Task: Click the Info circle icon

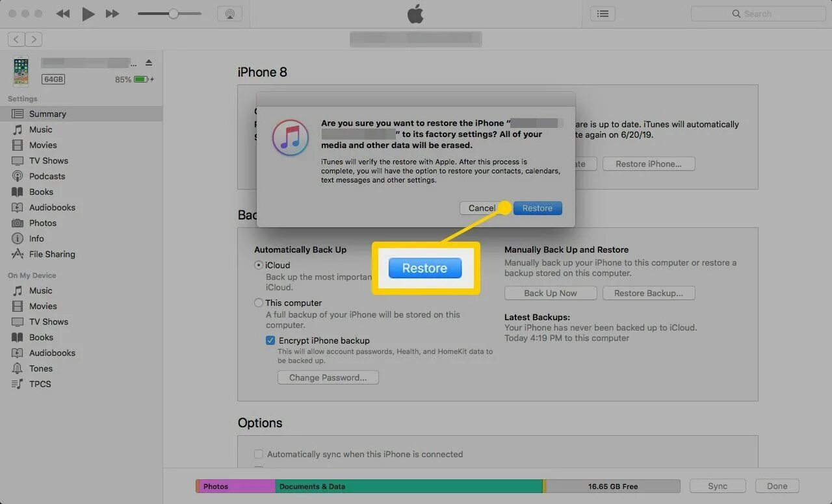Action: (18, 238)
